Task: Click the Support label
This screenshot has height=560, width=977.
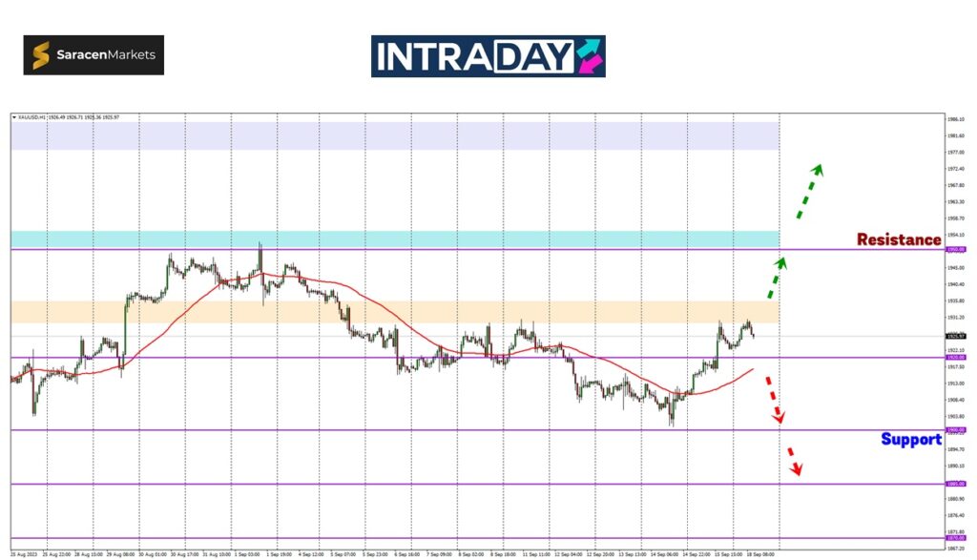Action: point(910,439)
